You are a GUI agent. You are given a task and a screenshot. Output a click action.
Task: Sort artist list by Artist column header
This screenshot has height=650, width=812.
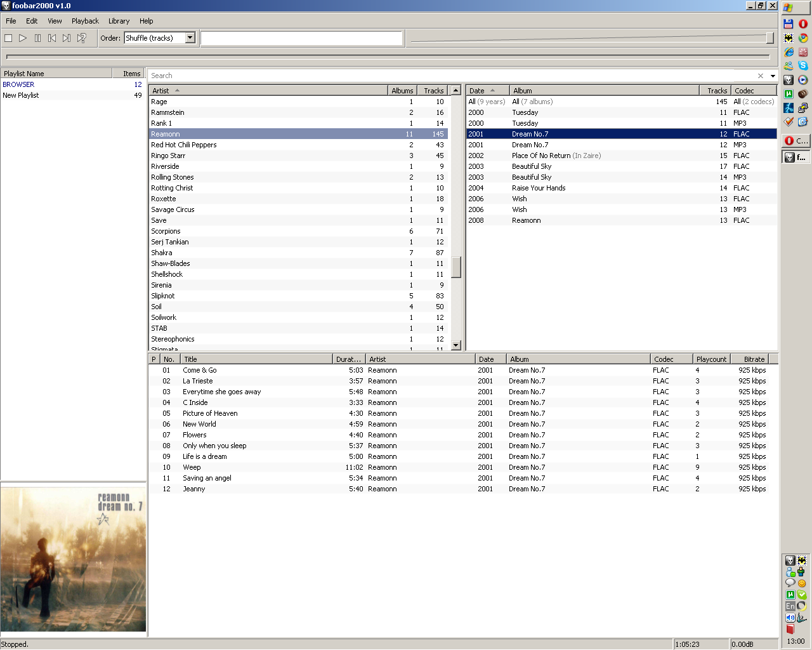pos(268,91)
